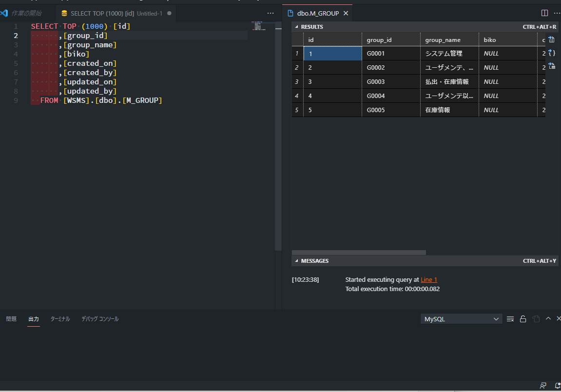The height and width of the screenshot is (392, 561).
Task: Switch to the SELECT TOP (1000) Untitled-1 tab
Action: coord(116,13)
